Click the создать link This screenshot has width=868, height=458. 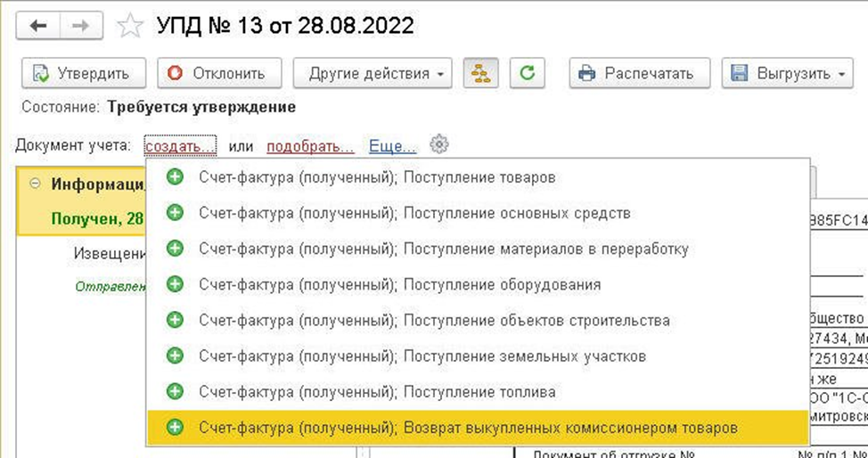(x=180, y=145)
